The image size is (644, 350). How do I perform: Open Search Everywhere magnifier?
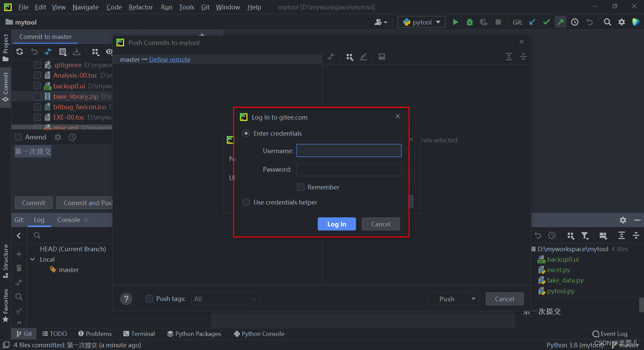pos(607,22)
